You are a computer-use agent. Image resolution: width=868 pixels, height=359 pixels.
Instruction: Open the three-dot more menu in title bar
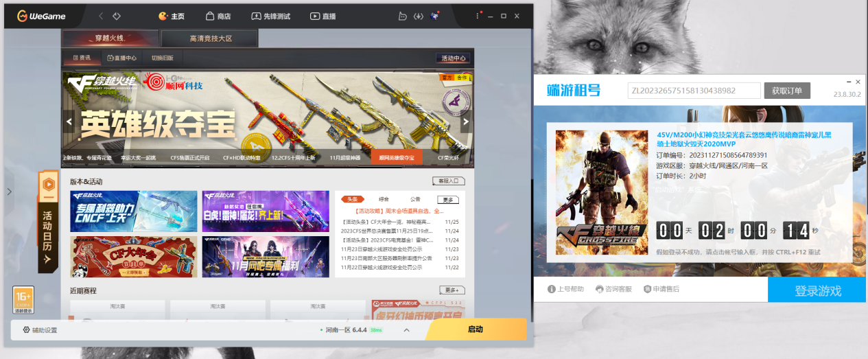[478, 16]
